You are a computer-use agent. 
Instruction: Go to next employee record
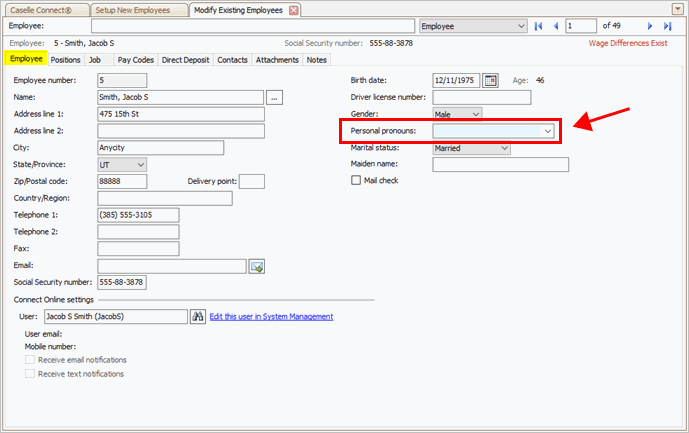pyautogui.click(x=650, y=26)
